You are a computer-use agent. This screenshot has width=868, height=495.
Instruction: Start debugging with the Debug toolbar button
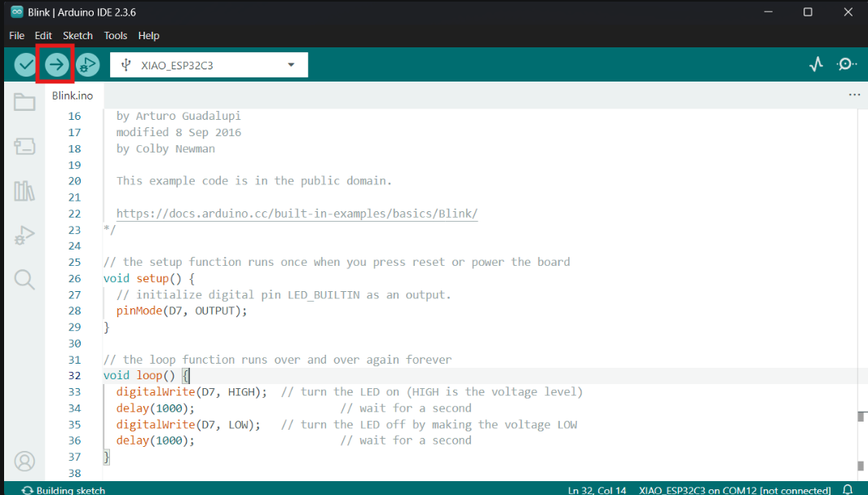87,64
